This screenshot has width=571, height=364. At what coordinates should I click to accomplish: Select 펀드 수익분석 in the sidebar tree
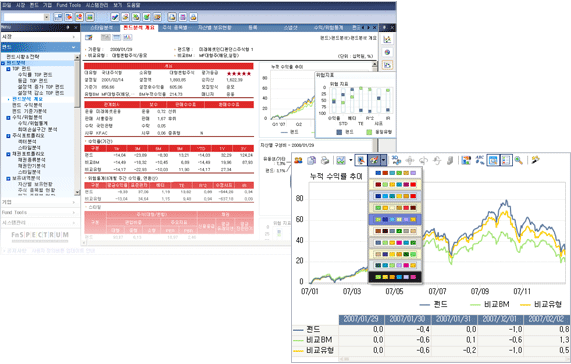pos(27,105)
